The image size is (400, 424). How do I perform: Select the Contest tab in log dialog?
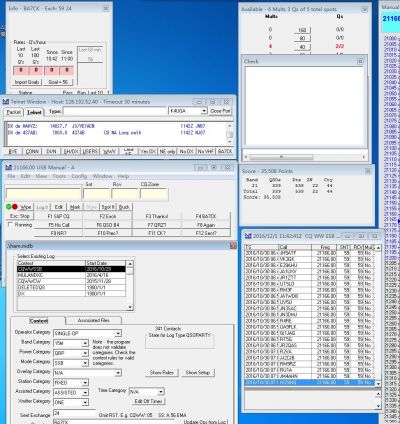click(39, 321)
